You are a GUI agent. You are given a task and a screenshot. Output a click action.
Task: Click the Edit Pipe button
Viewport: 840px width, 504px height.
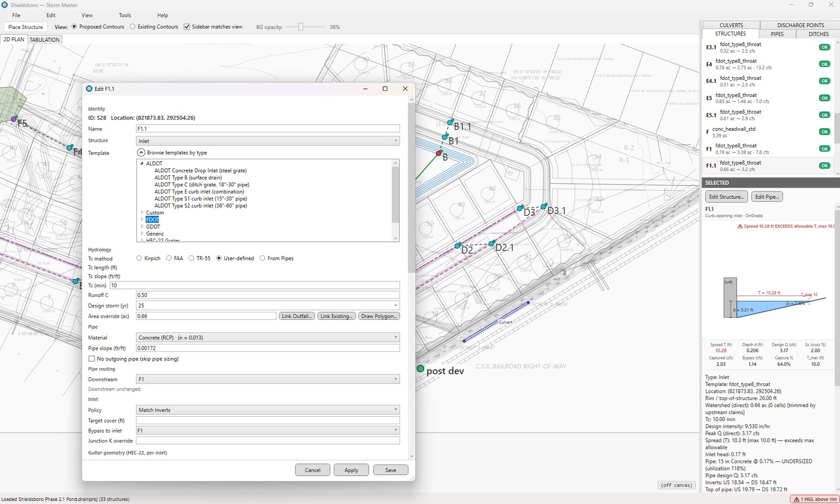(767, 197)
